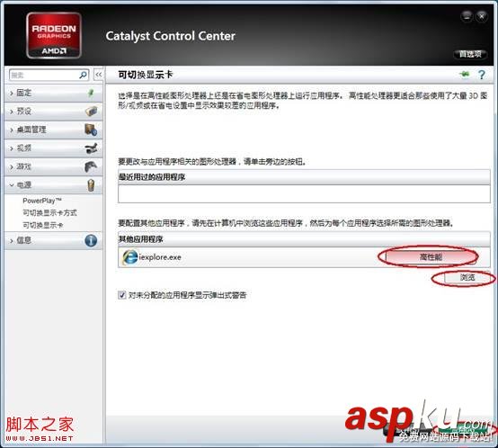
Task: Click the green pin icon in the page header
Action: [x=465, y=75]
